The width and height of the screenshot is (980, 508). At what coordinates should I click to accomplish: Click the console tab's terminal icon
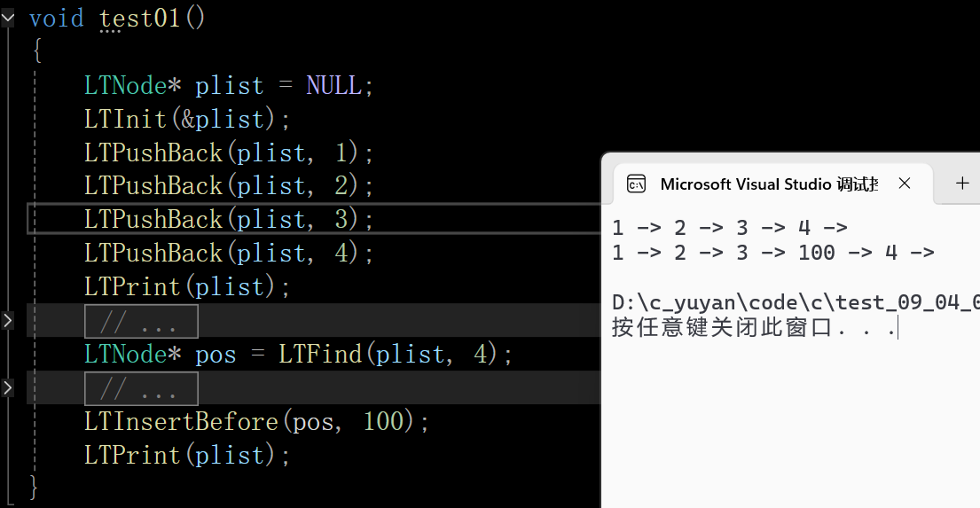pyautogui.click(x=636, y=184)
